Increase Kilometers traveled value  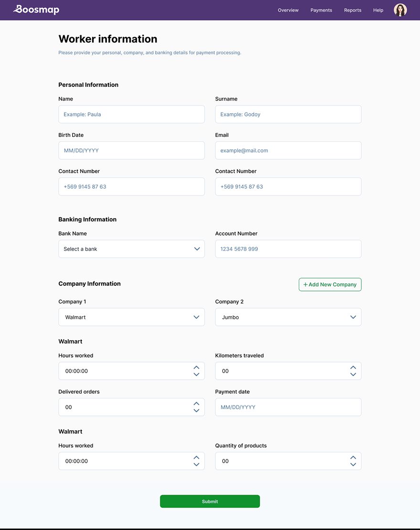click(353, 367)
